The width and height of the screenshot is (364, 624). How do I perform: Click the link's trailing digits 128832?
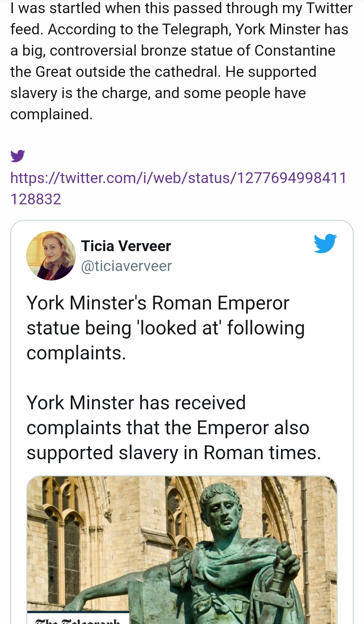point(36,199)
